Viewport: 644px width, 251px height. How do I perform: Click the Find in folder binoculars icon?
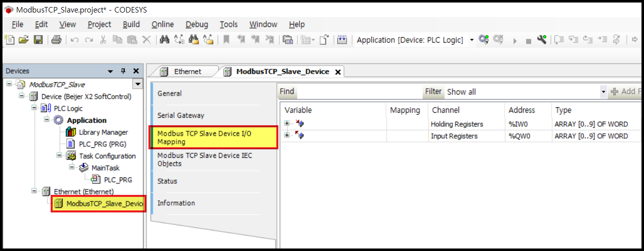(x=194, y=40)
